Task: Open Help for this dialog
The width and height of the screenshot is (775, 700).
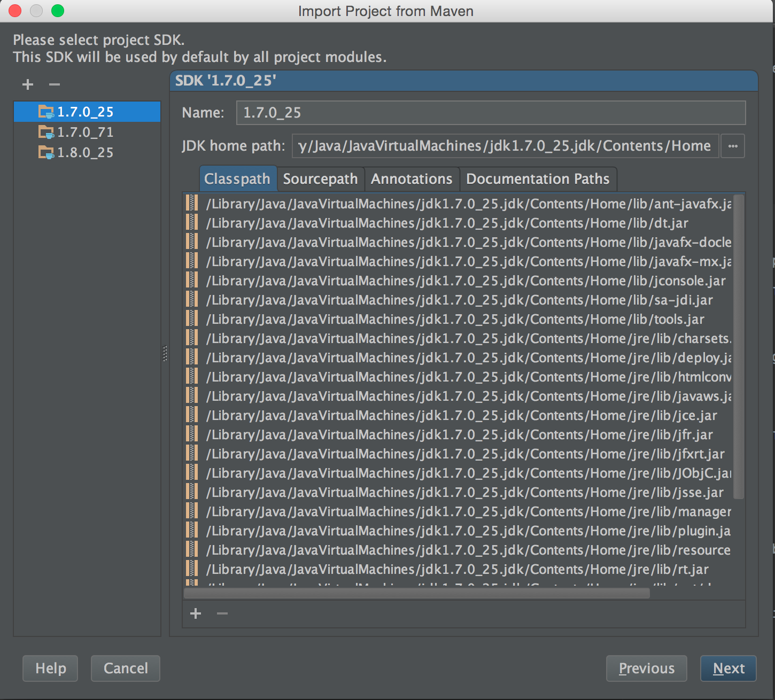Action: click(50, 668)
